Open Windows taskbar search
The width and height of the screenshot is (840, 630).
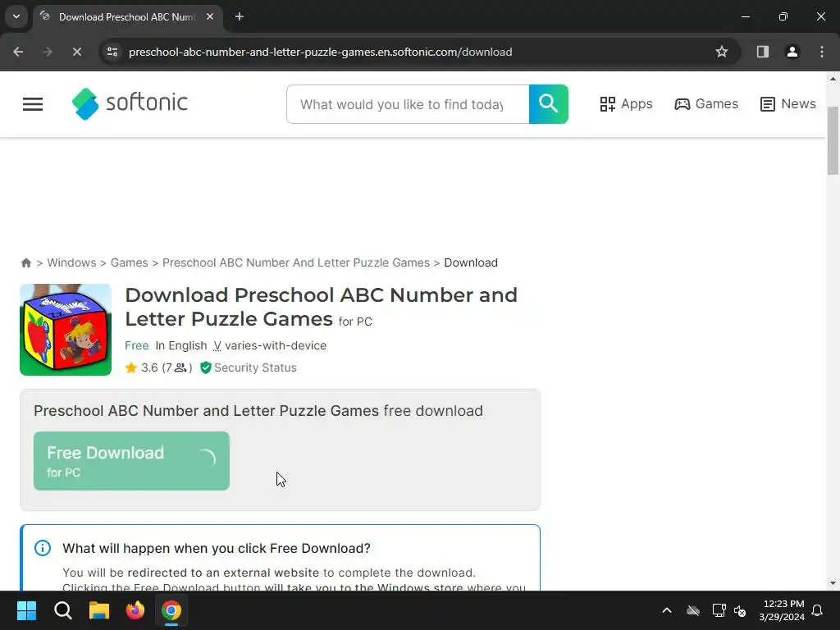62,610
